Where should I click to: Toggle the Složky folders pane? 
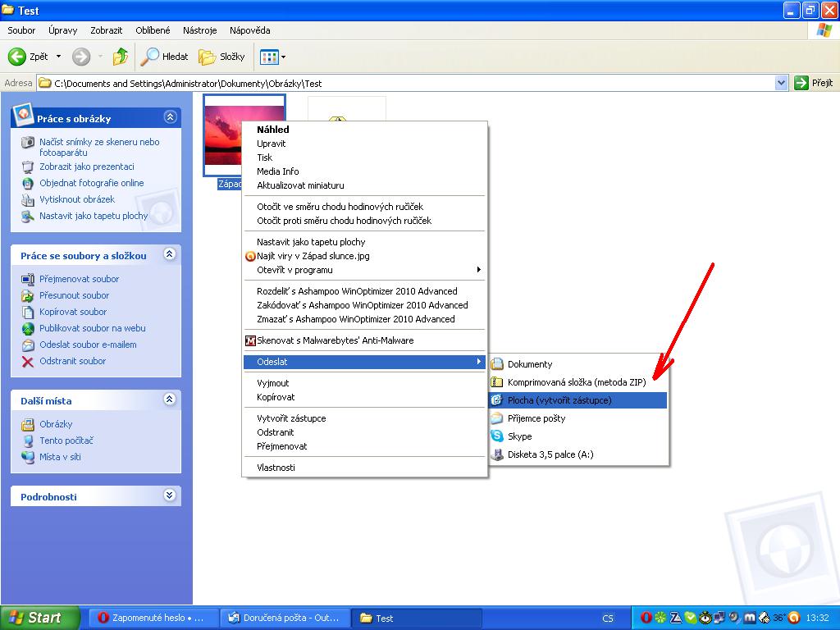pos(222,57)
